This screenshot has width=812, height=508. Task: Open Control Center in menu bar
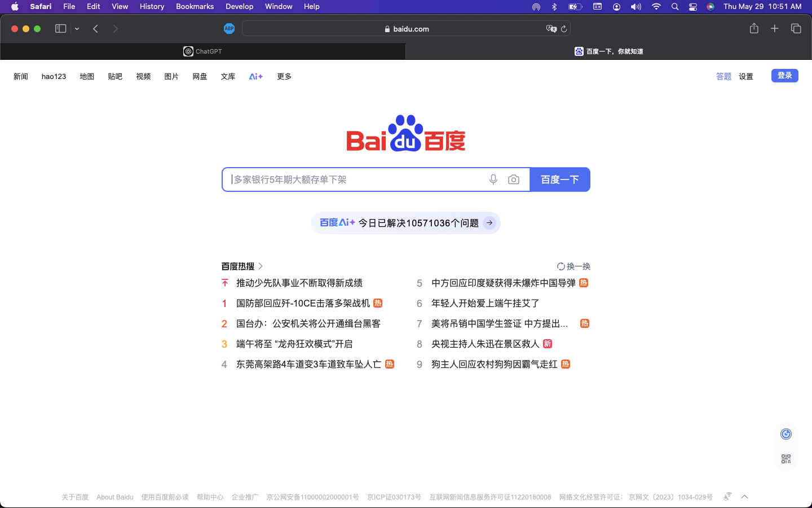(693, 7)
